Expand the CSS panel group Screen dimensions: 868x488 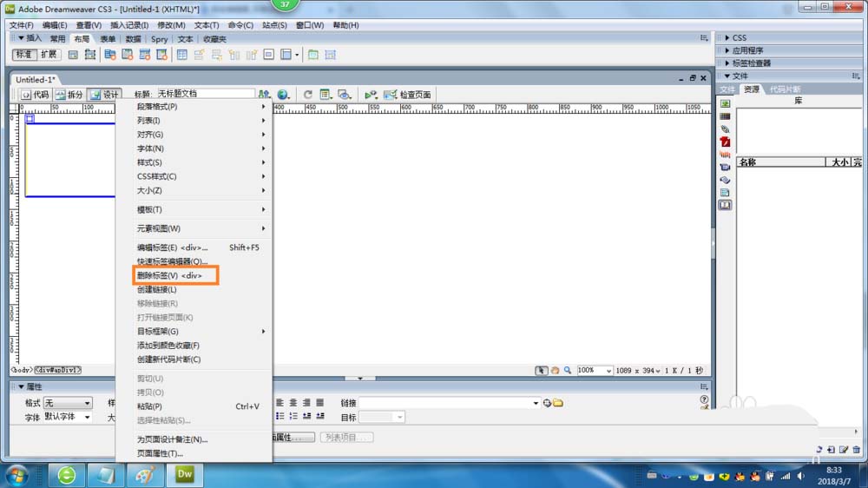[738, 37]
